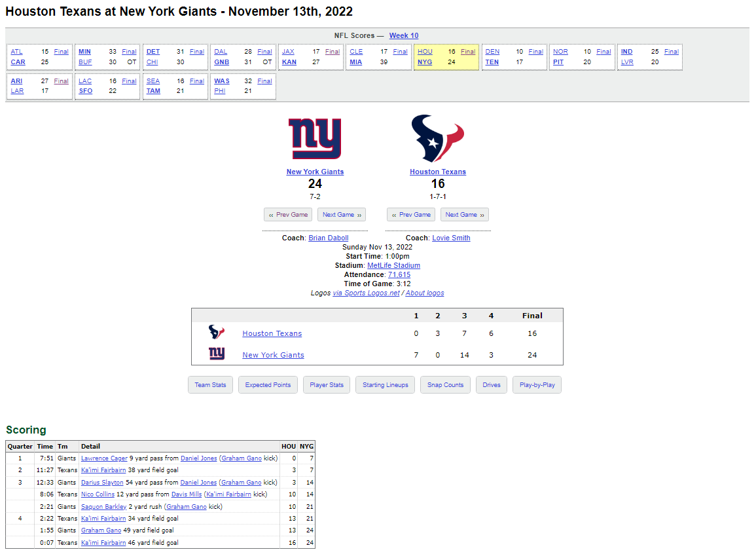The width and height of the screenshot is (756, 556).
Task: Open the LVR team link in scores
Action: point(627,62)
